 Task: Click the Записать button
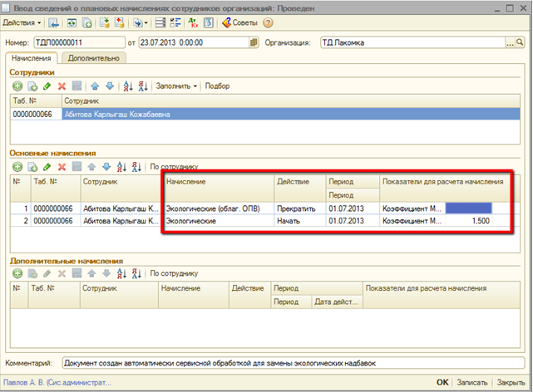[471, 382]
